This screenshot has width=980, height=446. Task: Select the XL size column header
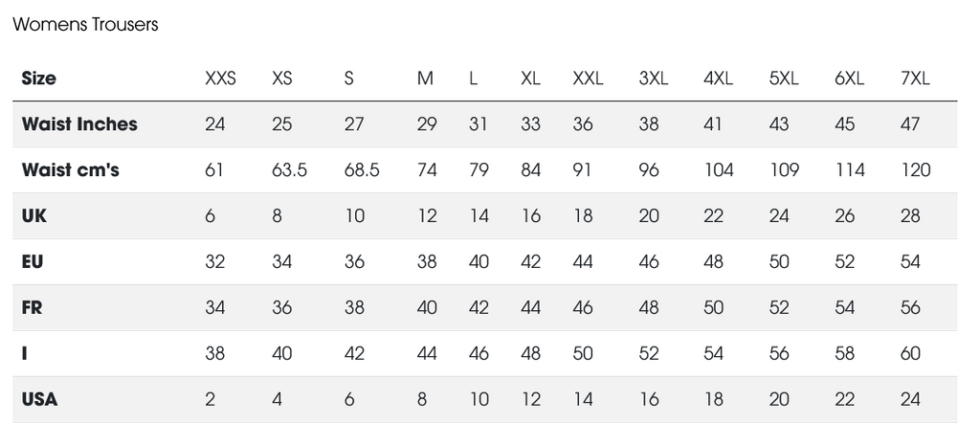tap(530, 78)
